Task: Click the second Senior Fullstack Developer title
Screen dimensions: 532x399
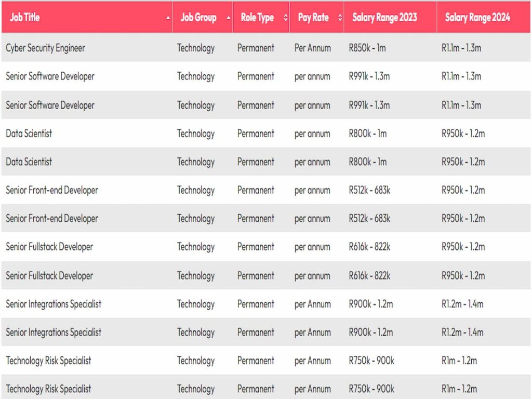Action: [49, 275]
